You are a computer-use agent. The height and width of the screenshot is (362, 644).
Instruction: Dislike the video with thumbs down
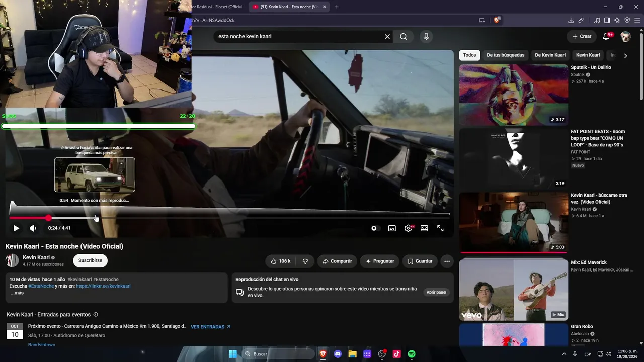[x=305, y=261]
